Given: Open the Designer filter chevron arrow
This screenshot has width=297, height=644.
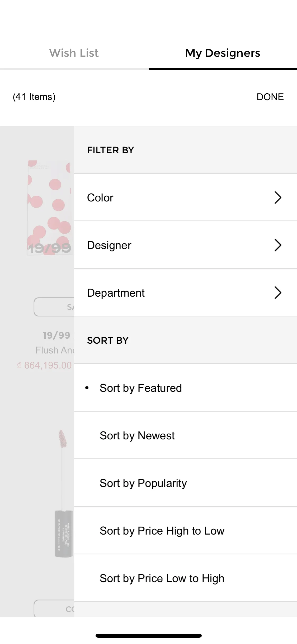Looking at the screenshot, I should (x=278, y=245).
